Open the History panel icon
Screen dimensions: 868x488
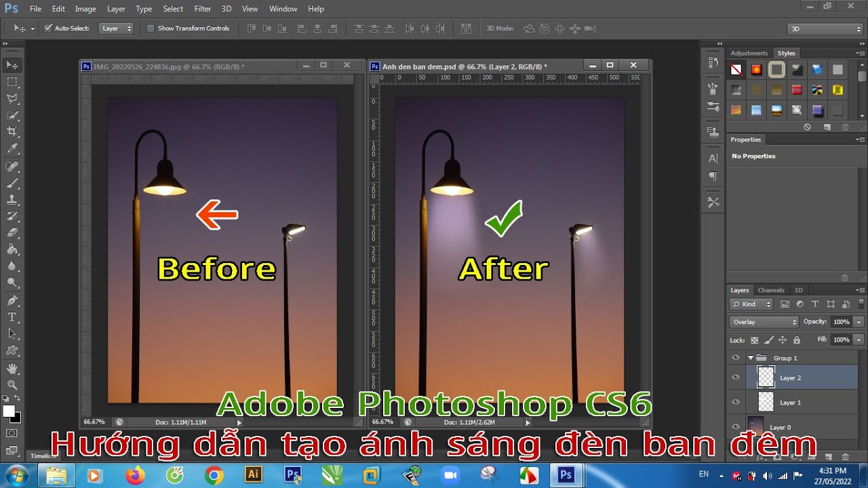coord(713,62)
